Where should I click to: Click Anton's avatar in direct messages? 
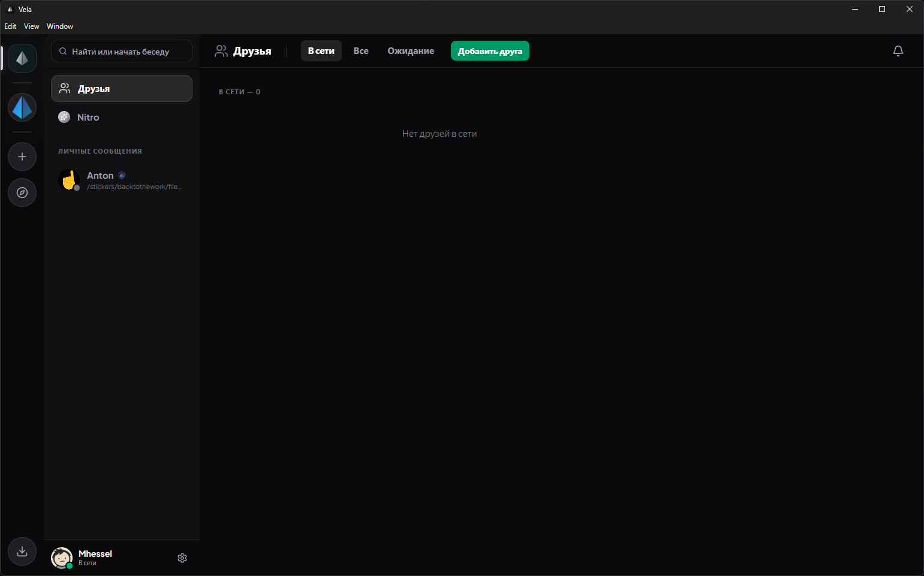[69, 180]
